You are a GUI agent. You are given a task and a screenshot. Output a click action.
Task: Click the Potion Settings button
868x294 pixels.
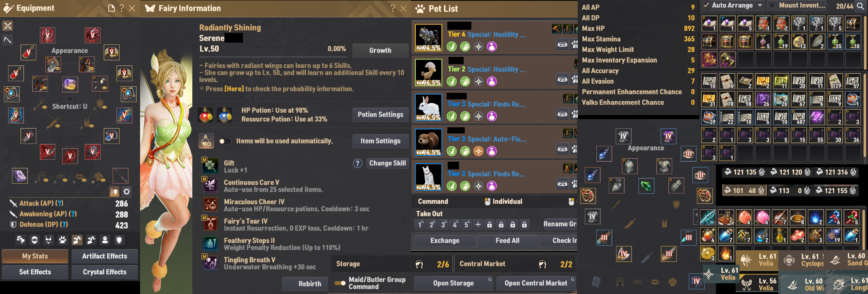click(x=380, y=115)
